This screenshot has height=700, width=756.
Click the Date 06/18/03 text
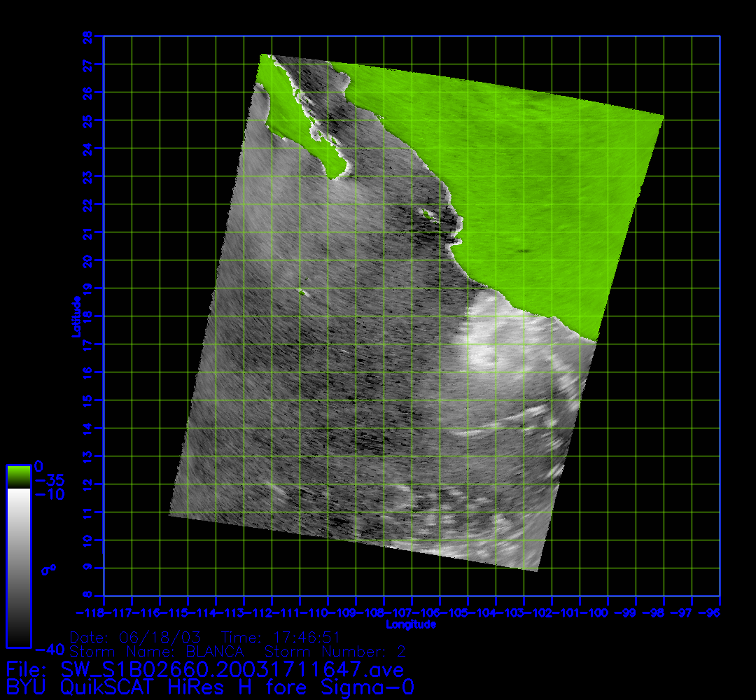coord(136,638)
